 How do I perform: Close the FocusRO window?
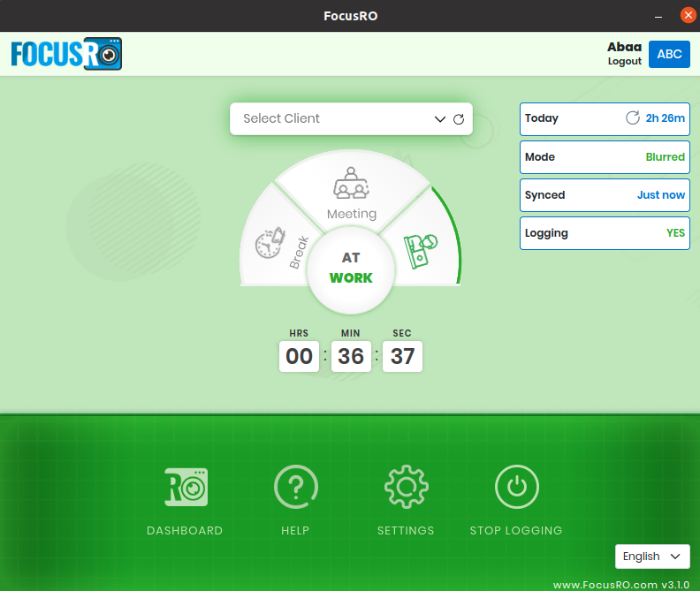click(688, 15)
